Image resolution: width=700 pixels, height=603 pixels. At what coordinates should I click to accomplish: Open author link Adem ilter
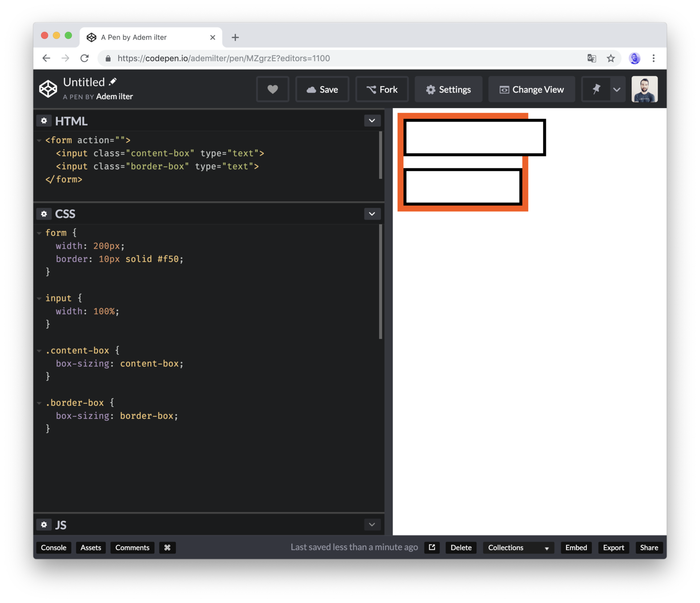[114, 96]
